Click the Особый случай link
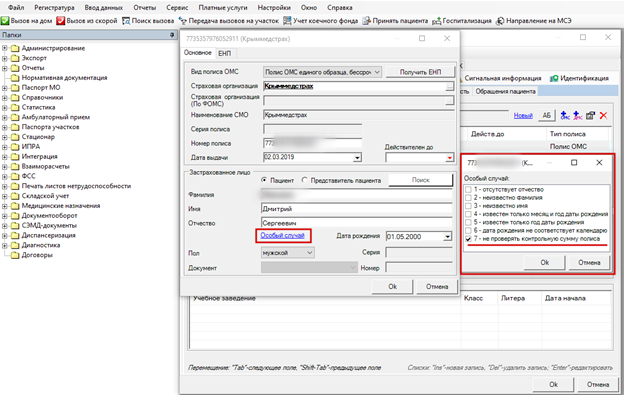This screenshot has height=395, width=624. [282, 235]
